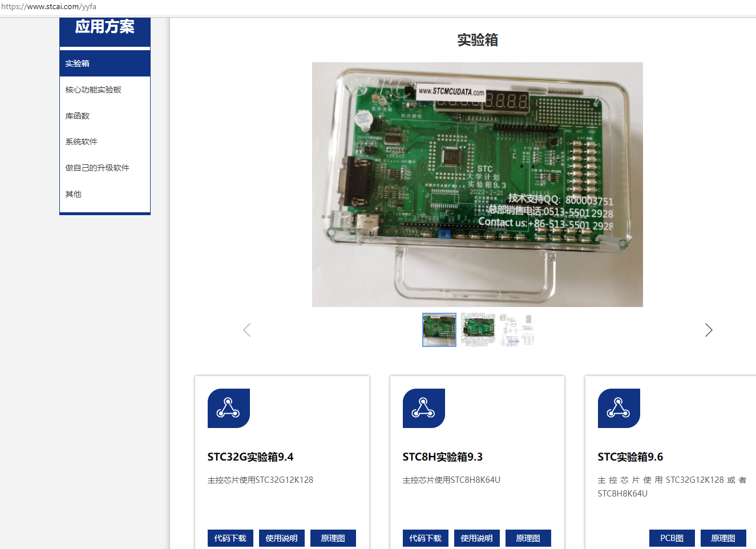The image size is (756, 549).
Task: Click the STC32G实验箱9.4 title
Action: (250, 457)
